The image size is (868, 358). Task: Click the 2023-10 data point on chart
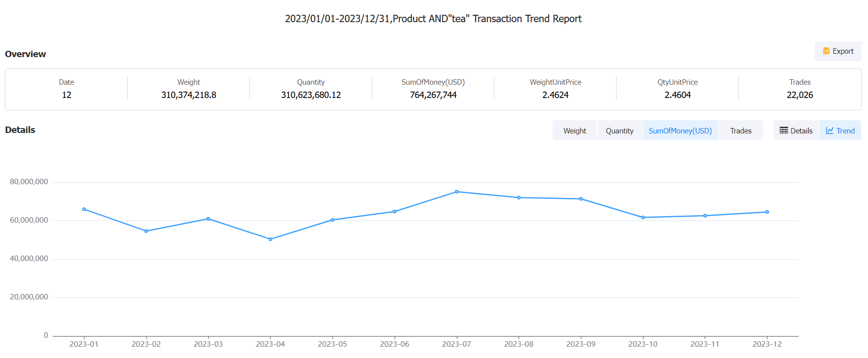(x=643, y=217)
